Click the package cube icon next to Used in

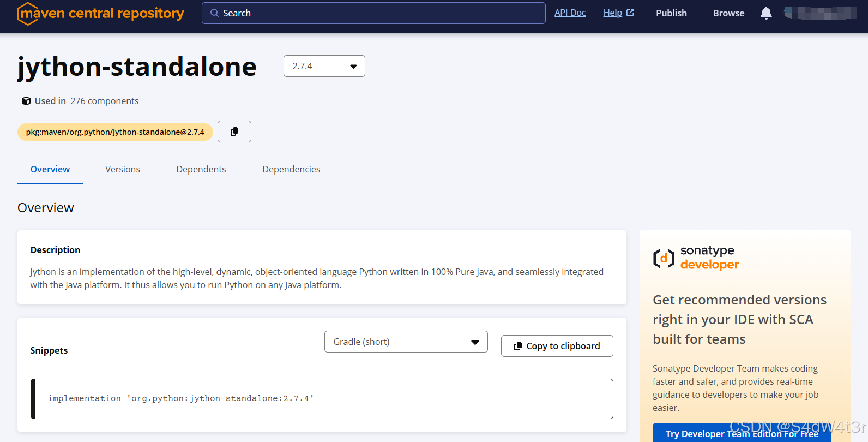point(26,101)
